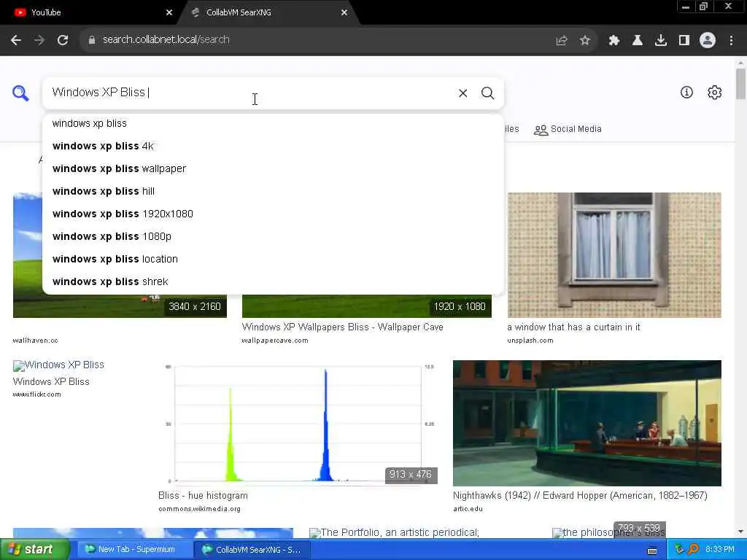Click the share page icon in the address bar

pyautogui.click(x=562, y=41)
